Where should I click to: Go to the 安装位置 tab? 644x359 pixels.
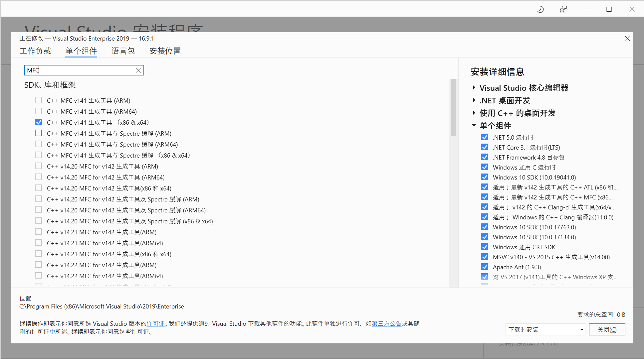click(165, 51)
